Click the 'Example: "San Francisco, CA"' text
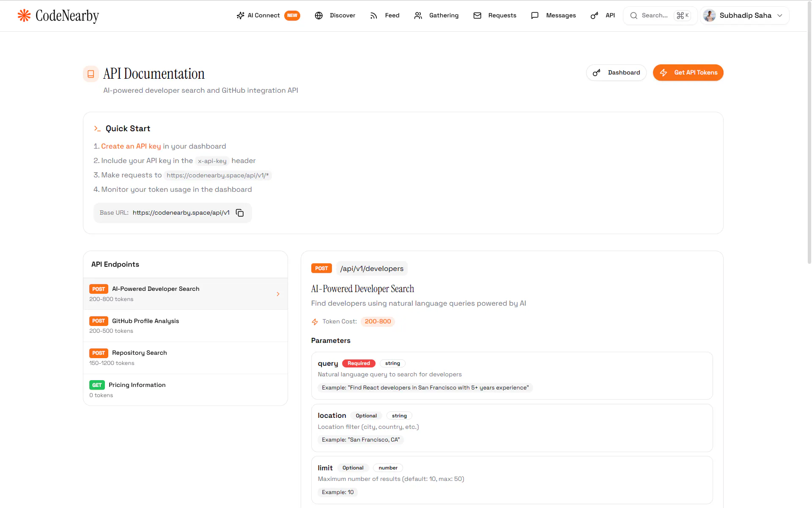This screenshot has height=508, width=812. [x=361, y=440]
